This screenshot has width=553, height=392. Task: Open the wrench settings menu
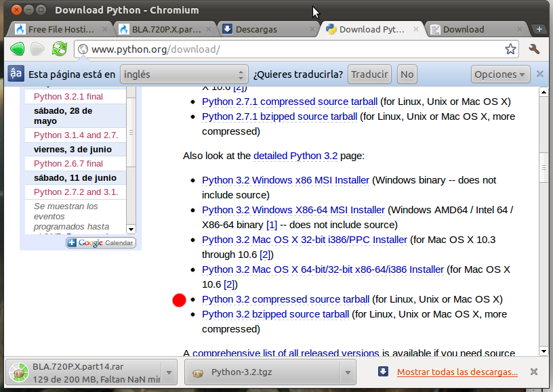point(534,49)
